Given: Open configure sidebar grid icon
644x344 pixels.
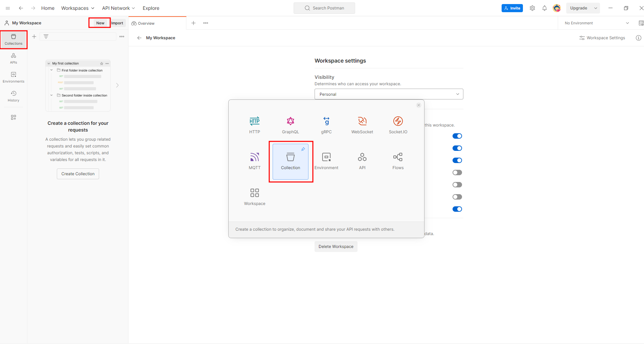Looking at the screenshot, I should point(14,117).
